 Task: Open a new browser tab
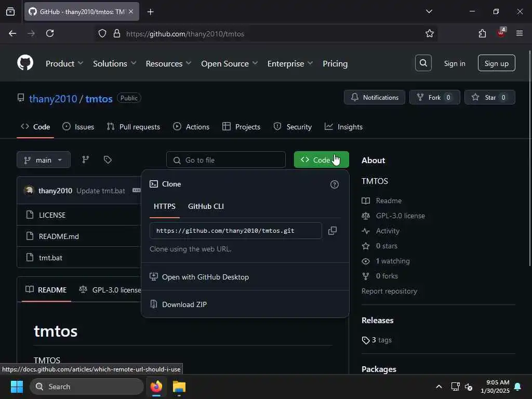(x=150, y=12)
